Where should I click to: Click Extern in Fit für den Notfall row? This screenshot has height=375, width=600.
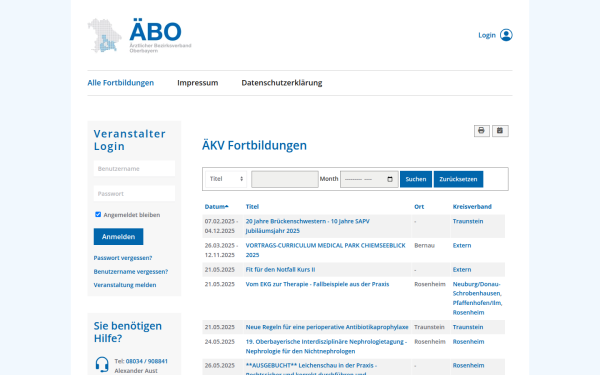point(462,269)
